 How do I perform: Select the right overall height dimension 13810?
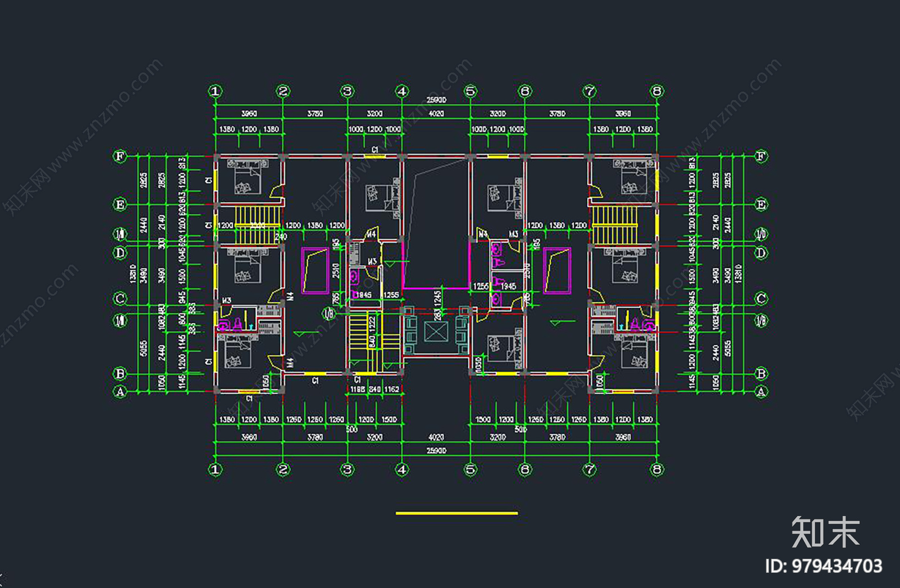tap(739, 274)
